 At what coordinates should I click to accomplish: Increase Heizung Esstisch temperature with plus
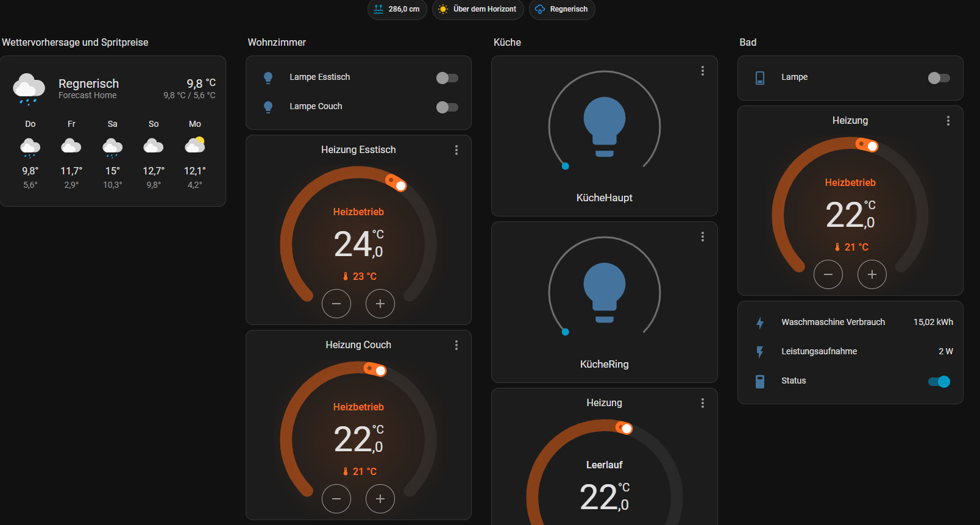380,304
